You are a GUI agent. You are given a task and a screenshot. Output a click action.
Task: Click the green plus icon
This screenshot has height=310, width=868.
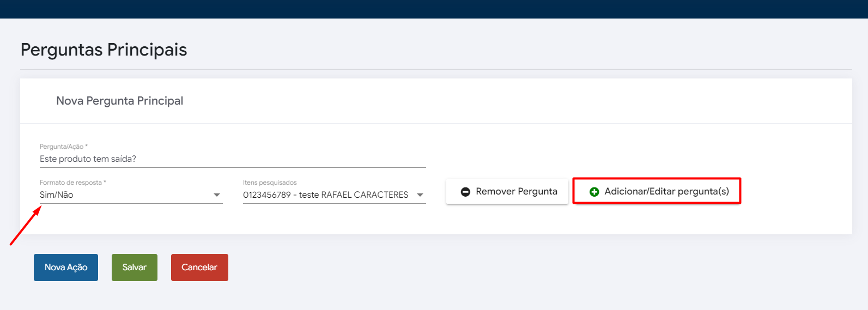coord(594,192)
